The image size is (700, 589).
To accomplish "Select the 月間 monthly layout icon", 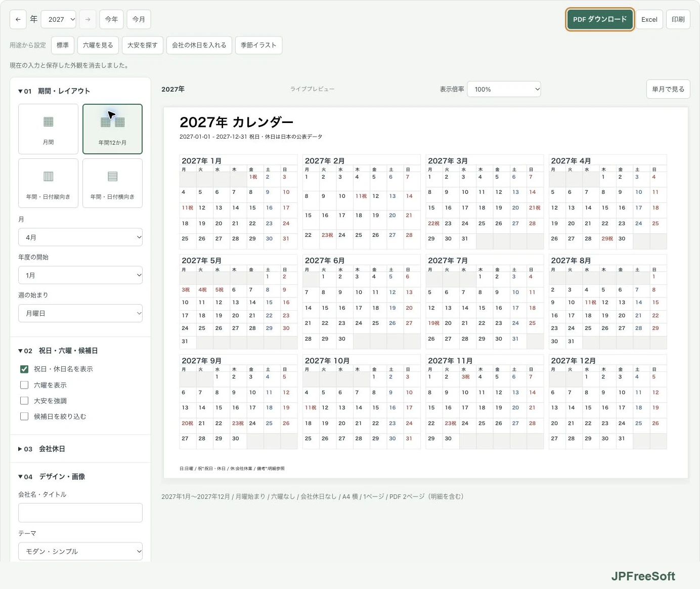I will [48, 129].
